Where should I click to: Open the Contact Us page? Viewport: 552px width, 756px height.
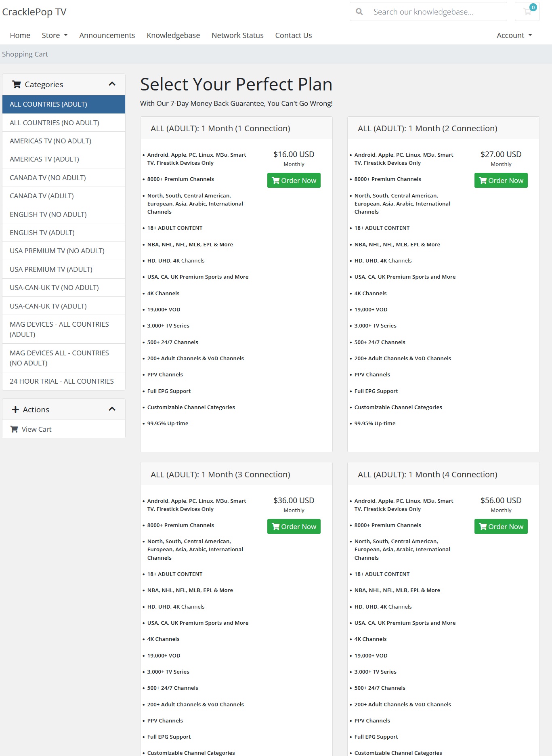coord(294,35)
